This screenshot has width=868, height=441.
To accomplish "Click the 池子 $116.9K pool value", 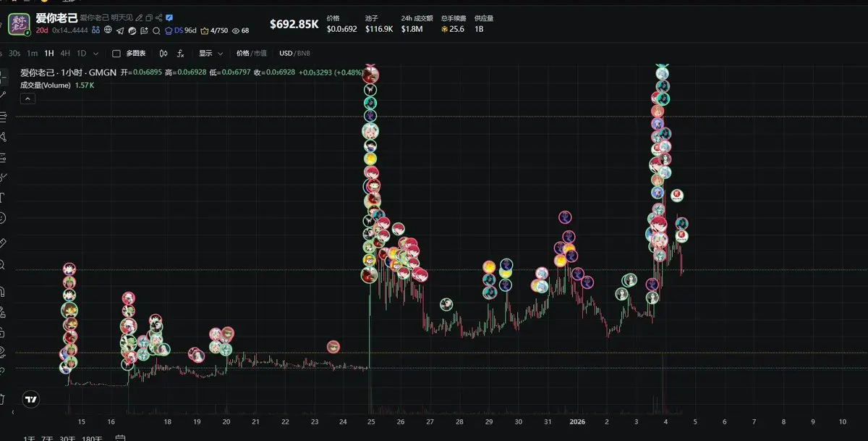I will tap(379, 29).
